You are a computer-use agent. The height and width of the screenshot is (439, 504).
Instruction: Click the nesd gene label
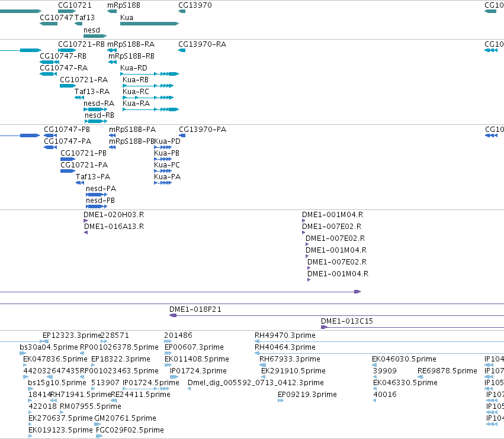92,30
